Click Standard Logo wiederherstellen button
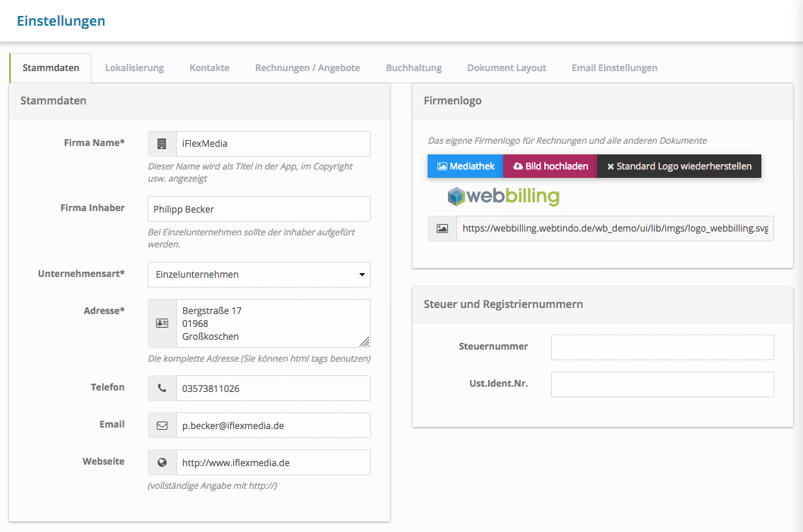803x532 pixels. tap(679, 166)
